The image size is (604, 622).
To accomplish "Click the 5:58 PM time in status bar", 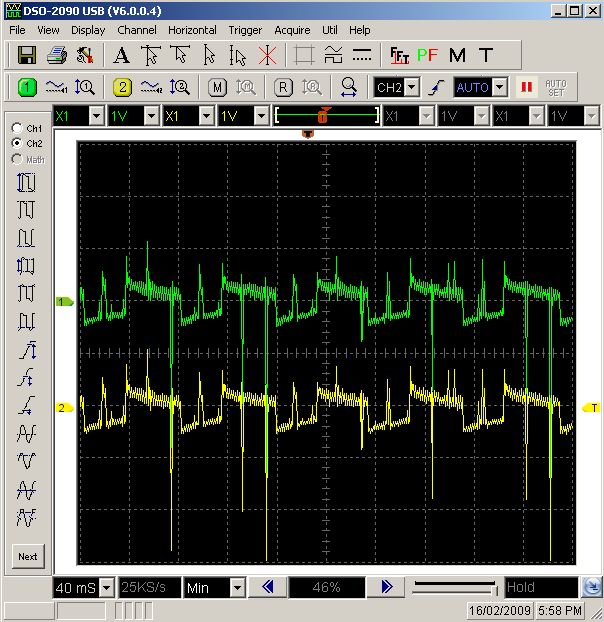I will coord(560,610).
